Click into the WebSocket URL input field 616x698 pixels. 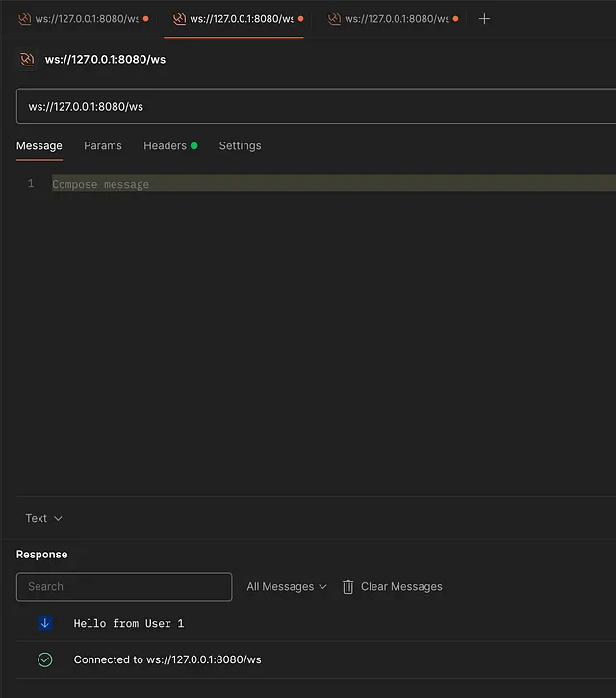308,106
